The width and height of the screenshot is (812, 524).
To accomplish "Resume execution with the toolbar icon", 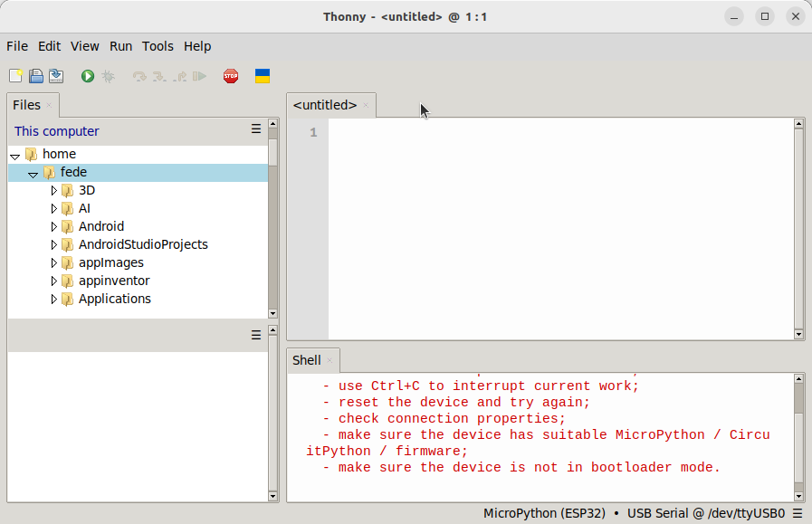I will tap(199, 77).
